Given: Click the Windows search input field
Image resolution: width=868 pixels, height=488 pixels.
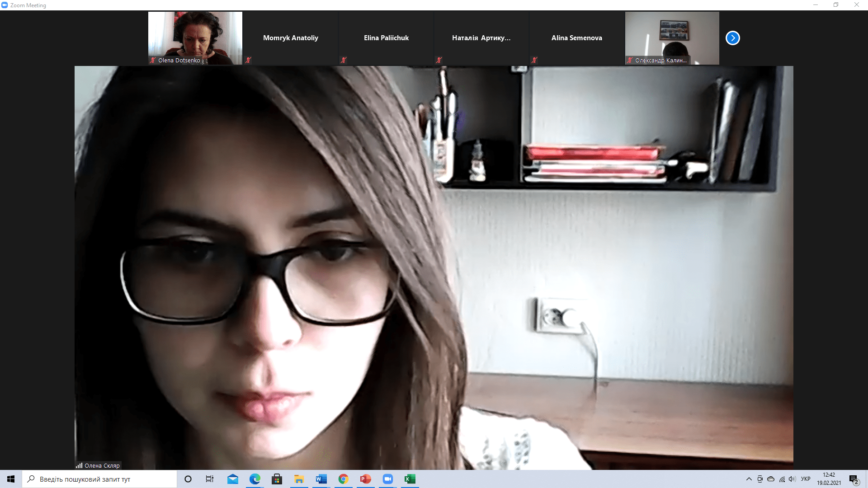Looking at the screenshot, I should pos(104,479).
